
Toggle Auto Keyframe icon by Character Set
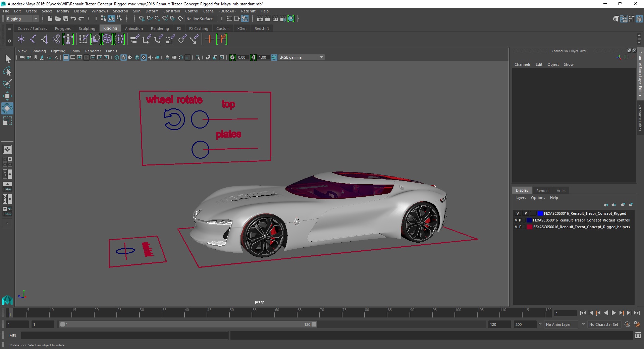(x=627, y=325)
